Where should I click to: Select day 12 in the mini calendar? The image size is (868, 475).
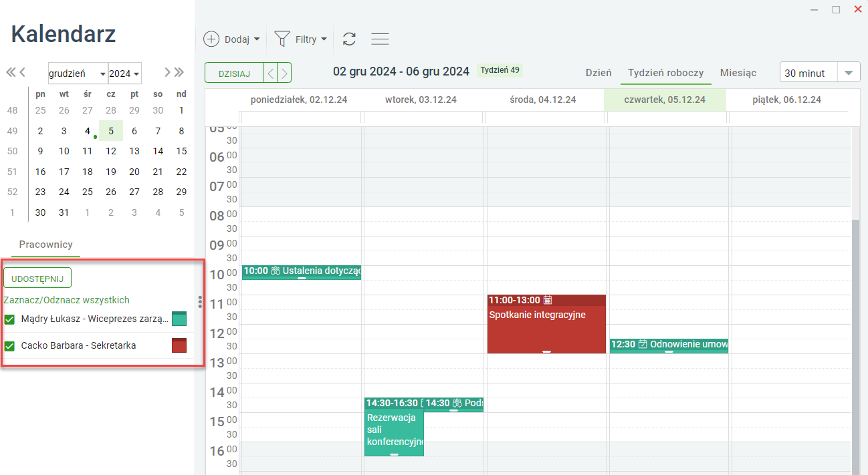pyautogui.click(x=111, y=151)
